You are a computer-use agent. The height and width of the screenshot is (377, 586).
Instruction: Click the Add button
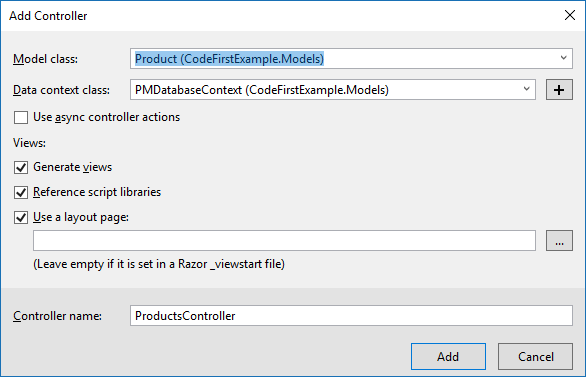448,356
